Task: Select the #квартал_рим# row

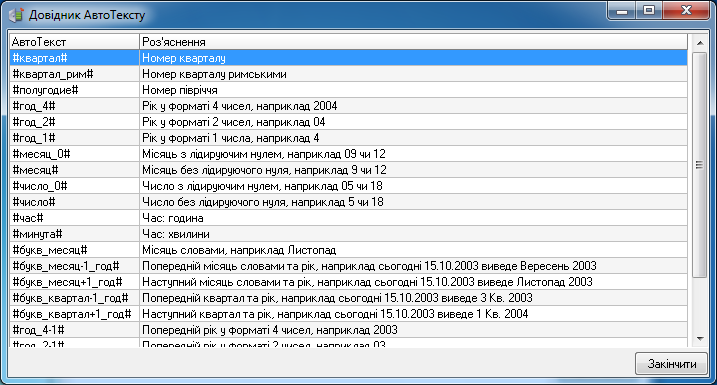Action: [348, 74]
